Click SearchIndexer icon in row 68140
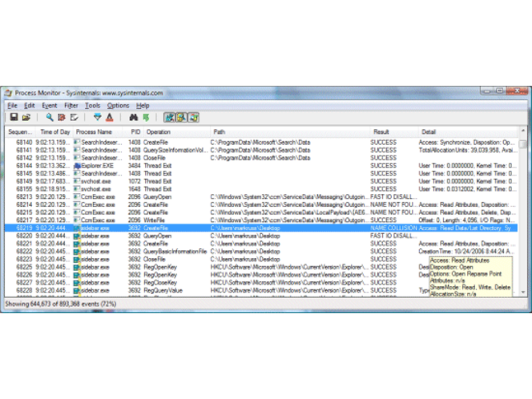This screenshot has width=532, height=399. coord(78,143)
